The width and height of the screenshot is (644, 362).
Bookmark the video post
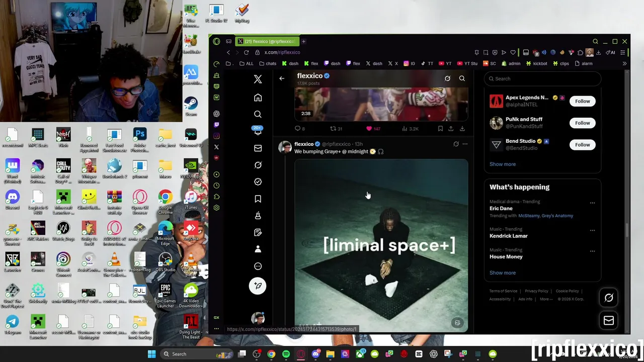tap(440, 129)
